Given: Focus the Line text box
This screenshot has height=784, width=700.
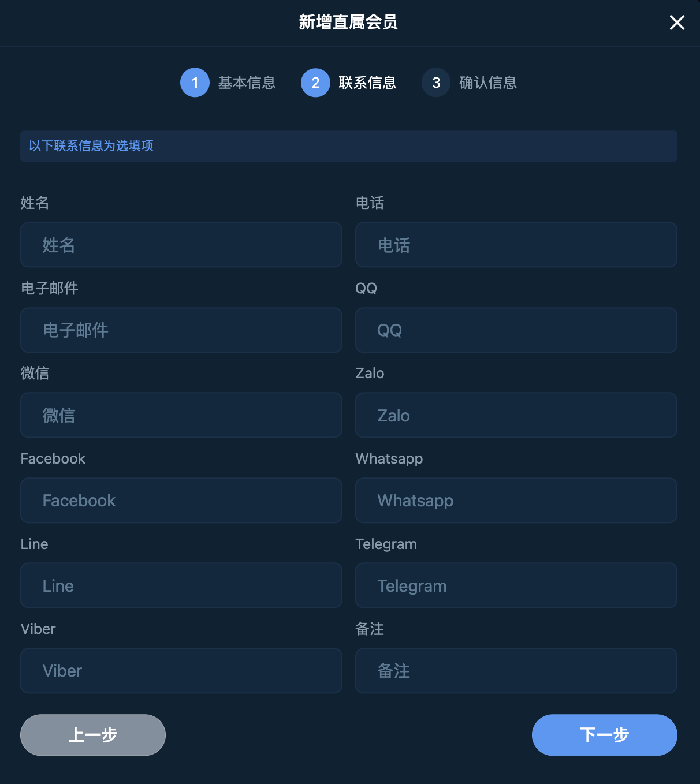Looking at the screenshot, I should coord(181,585).
